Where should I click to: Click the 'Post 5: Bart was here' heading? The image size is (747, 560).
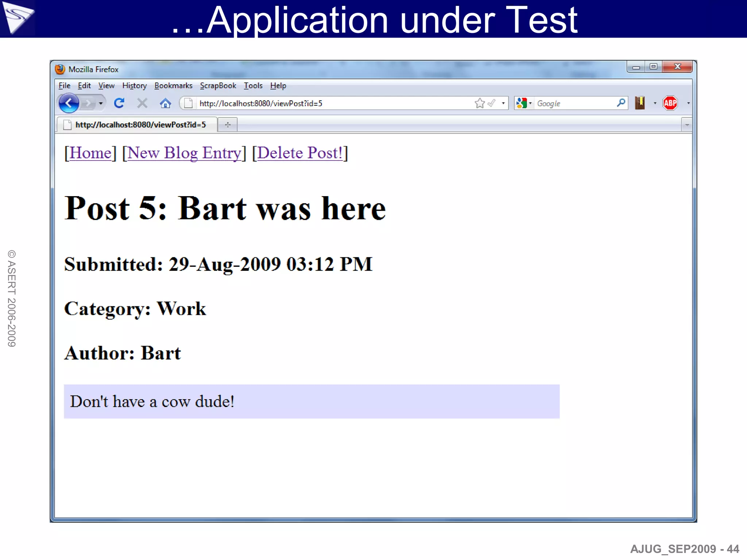pyautogui.click(x=225, y=208)
